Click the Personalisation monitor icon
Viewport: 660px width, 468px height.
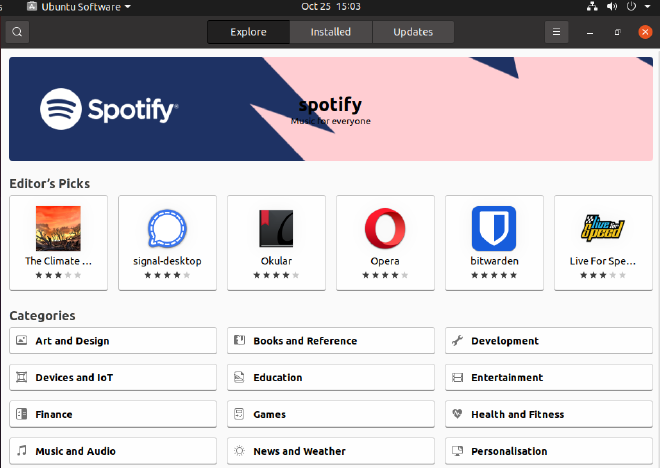coord(458,451)
